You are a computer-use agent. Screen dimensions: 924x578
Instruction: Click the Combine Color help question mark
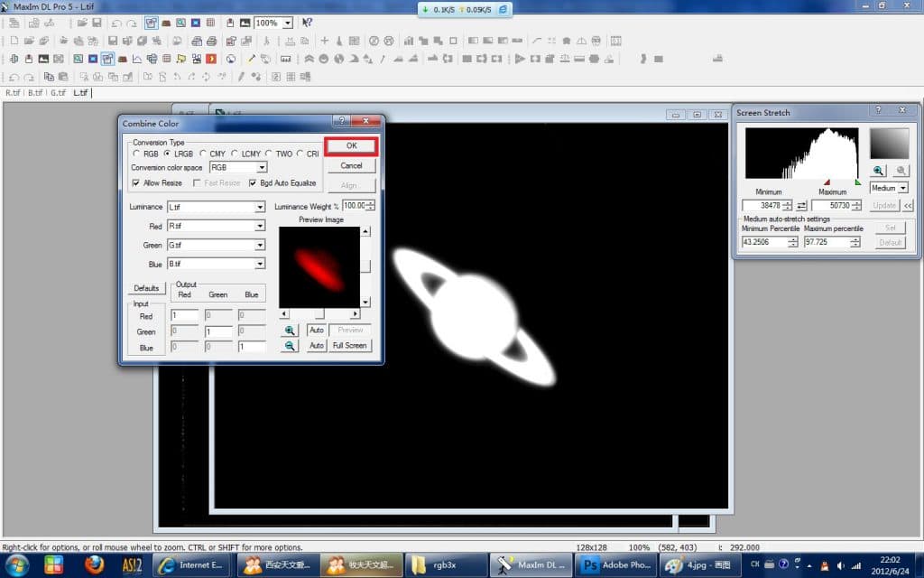[342, 122]
